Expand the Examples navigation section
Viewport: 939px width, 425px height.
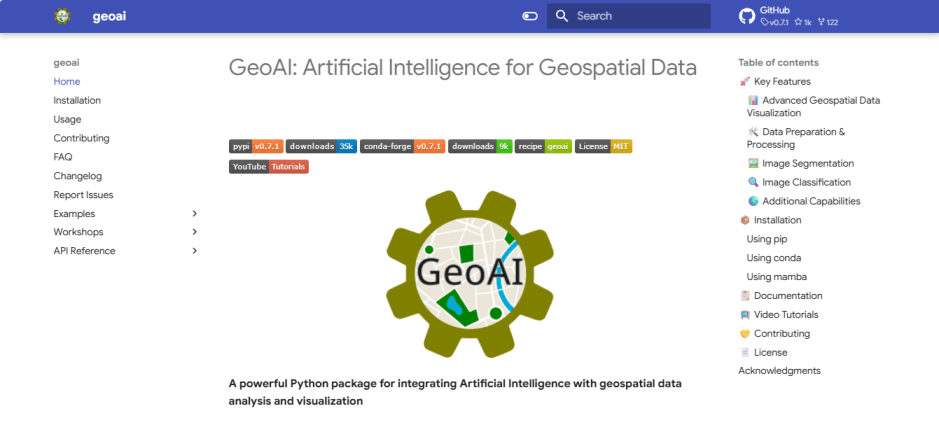pos(194,214)
